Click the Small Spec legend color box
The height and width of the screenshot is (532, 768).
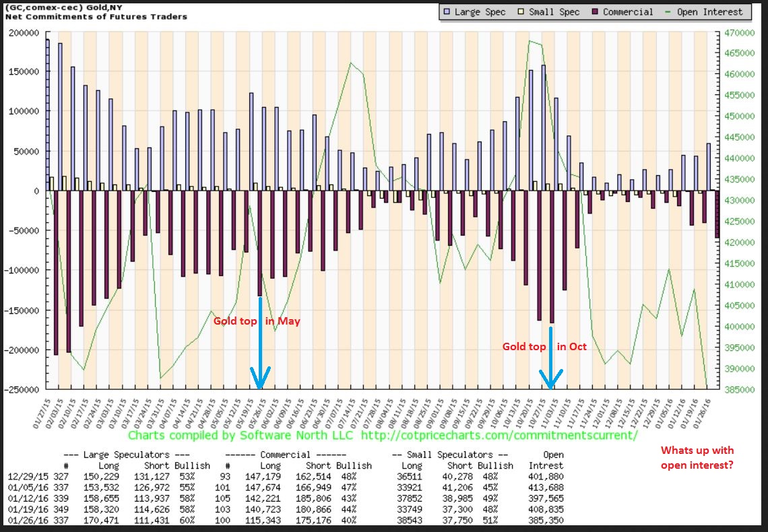522,11
